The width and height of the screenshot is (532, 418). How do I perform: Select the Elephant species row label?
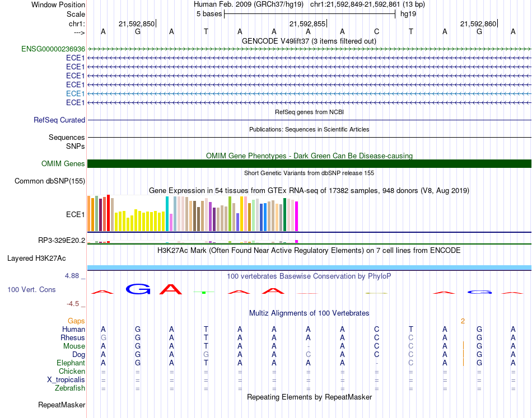(71, 363)
